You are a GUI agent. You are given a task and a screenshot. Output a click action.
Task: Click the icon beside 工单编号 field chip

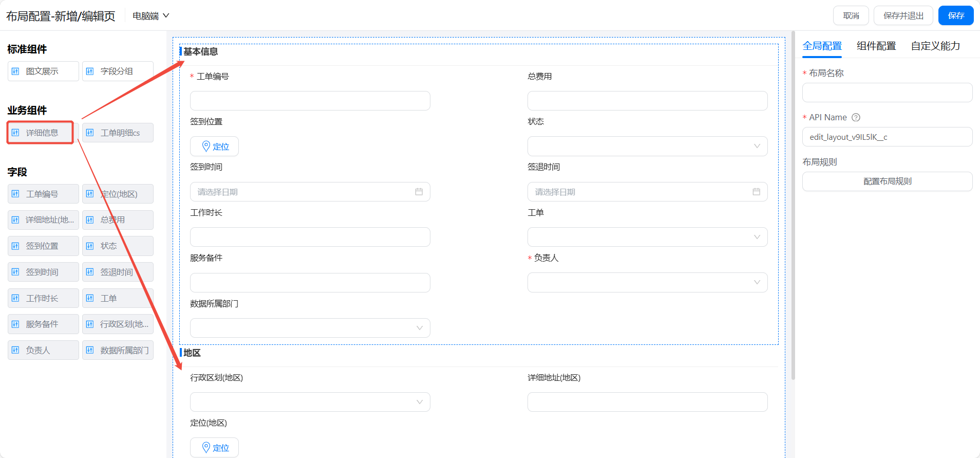coord(15,194)
